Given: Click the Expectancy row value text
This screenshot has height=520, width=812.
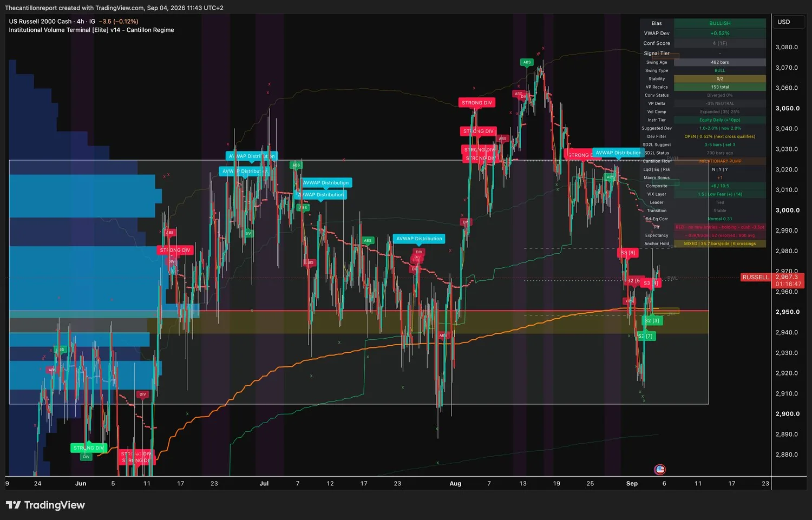Looking at the screenshot, I should 720,235.
